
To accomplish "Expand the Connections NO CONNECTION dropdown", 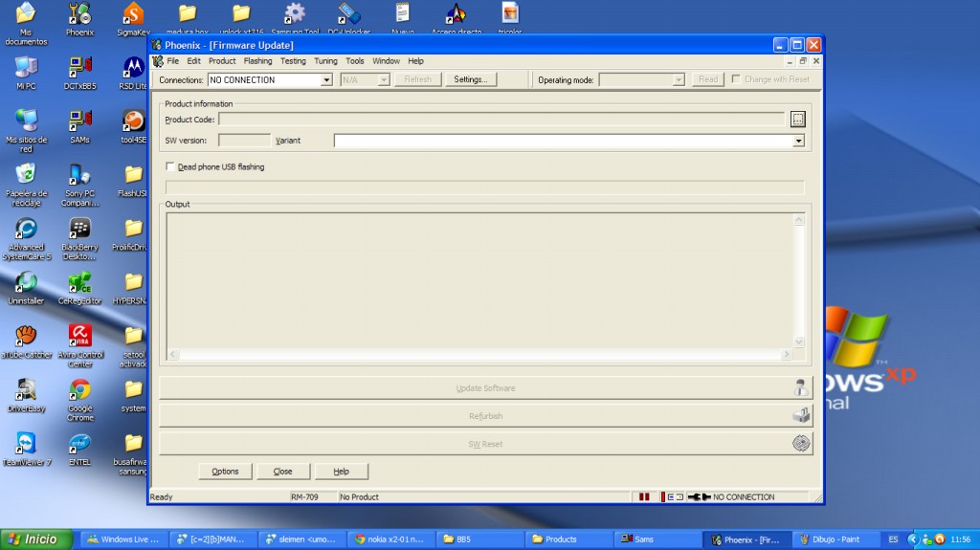I will tap(326, 80).
